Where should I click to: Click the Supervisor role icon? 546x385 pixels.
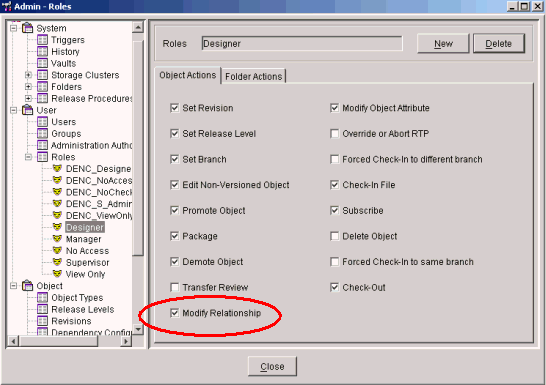click(x=57, y=262)
